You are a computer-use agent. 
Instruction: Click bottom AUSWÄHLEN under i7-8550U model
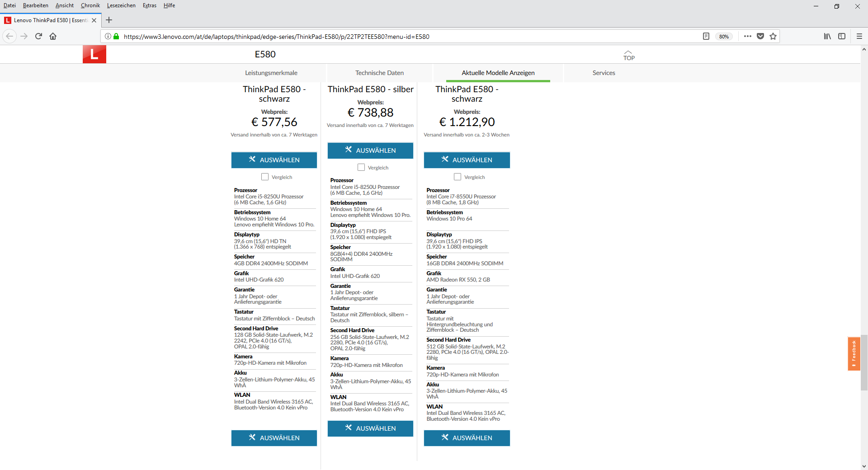point(467,438)
